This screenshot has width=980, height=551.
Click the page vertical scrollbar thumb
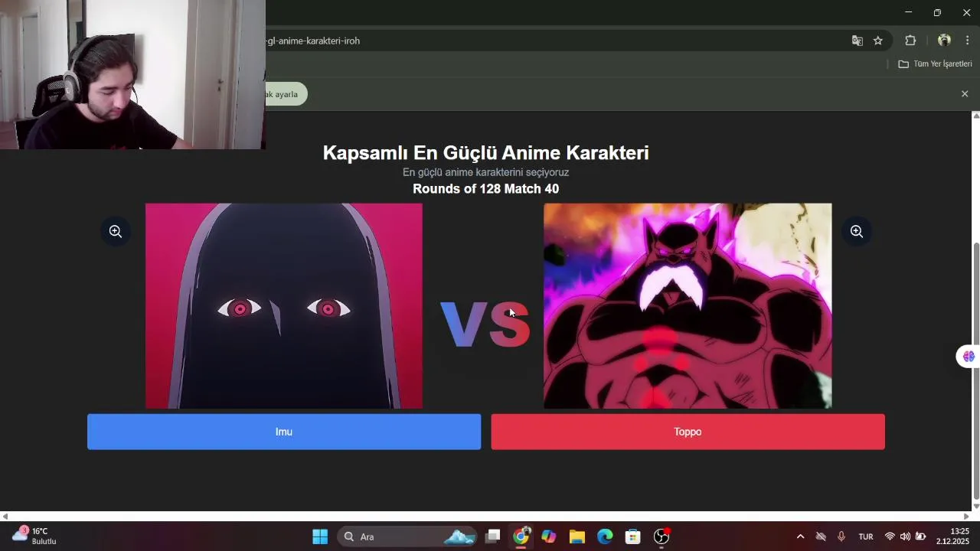[x=976, y=370]
